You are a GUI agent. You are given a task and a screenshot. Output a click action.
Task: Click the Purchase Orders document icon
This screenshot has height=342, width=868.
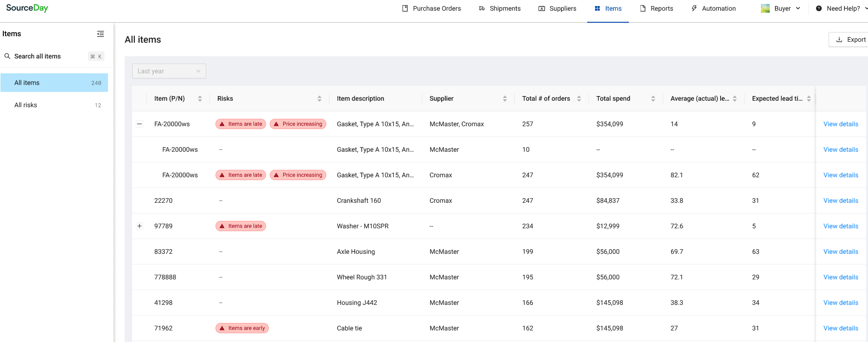point(405,8)
